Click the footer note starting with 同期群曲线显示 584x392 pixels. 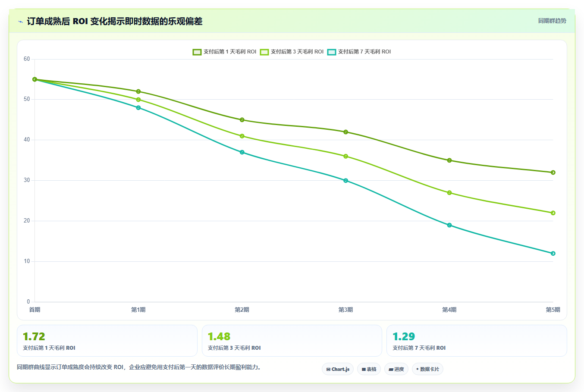pos(140,367)
